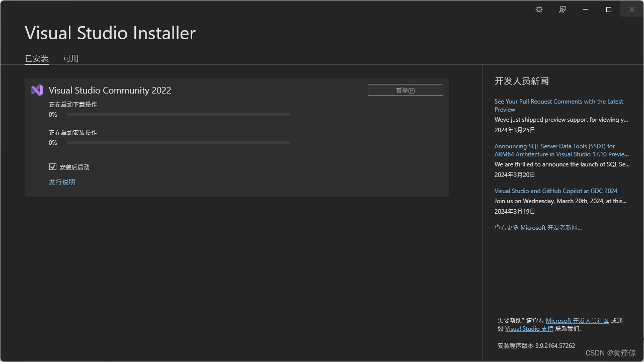Viewport: 644px width, 362px height.
Task: Click the install progress bar under 正在启动安装操作
Action: 179,143
